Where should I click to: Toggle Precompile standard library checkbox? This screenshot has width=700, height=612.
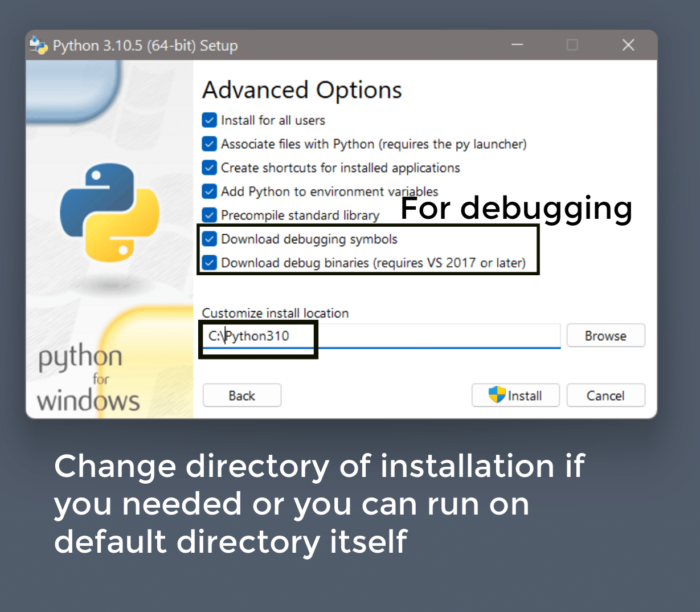point(210,215)
